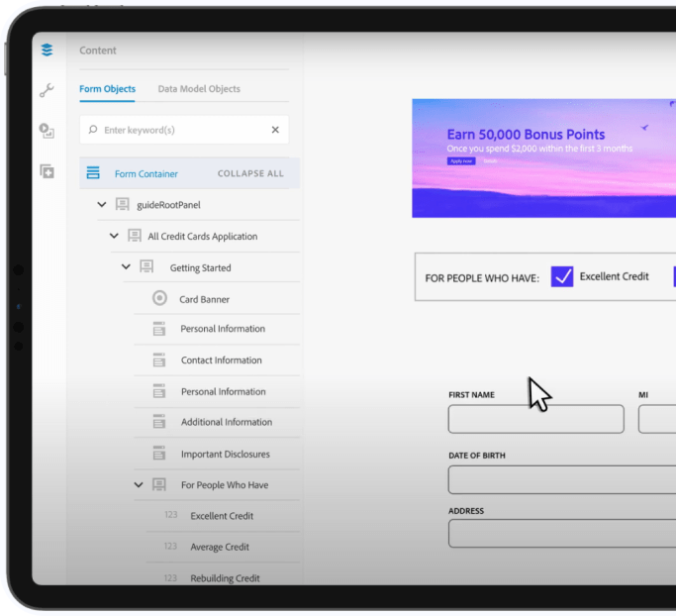Click the Getting Started panel icon

coord(146,266)
